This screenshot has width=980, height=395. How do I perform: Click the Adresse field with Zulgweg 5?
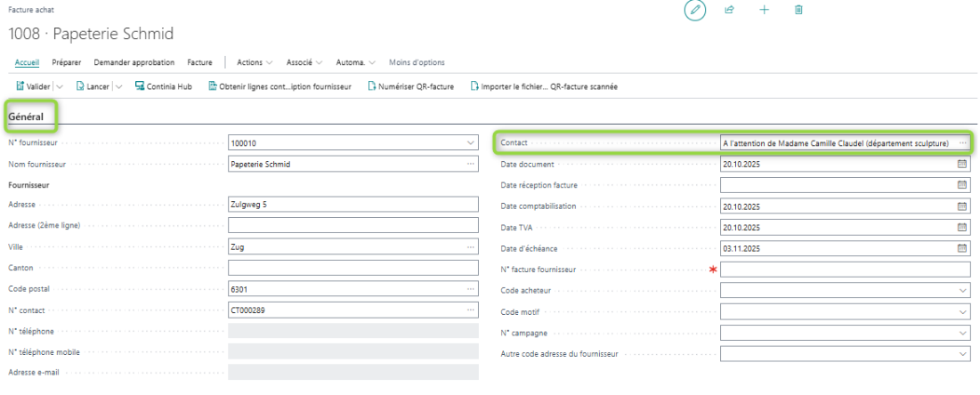(353, 205)
